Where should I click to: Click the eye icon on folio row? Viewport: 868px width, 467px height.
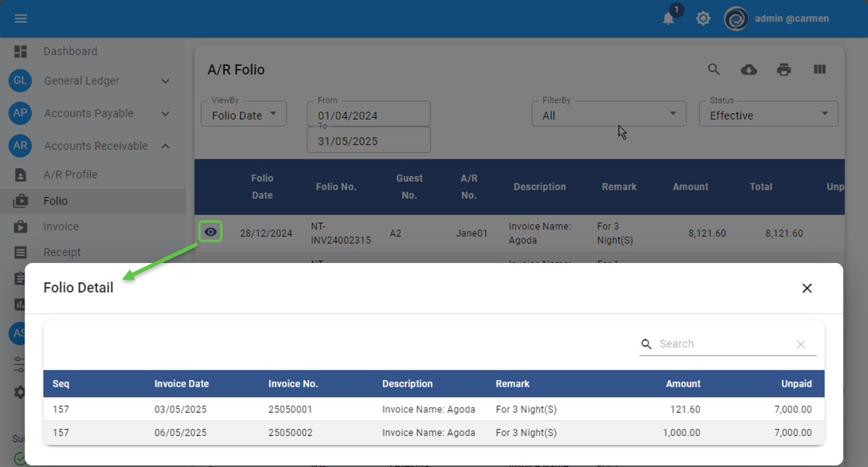pyautogui.click(x=210, y=232)
